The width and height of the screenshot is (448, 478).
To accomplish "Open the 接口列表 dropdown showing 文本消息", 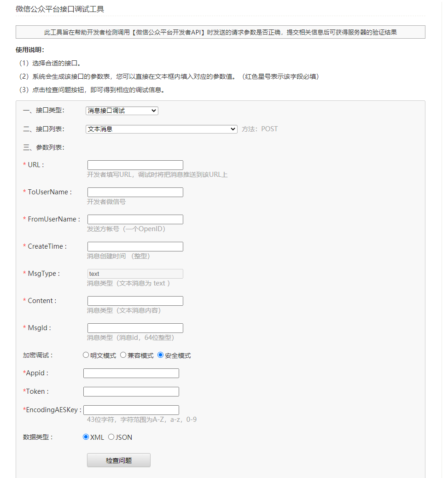I will tap(161, 129).
